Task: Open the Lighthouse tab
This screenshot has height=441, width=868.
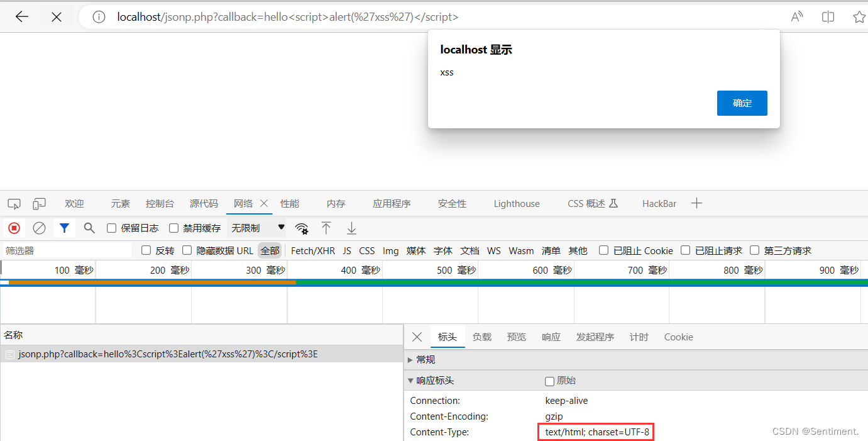Action: click(517, 203)
